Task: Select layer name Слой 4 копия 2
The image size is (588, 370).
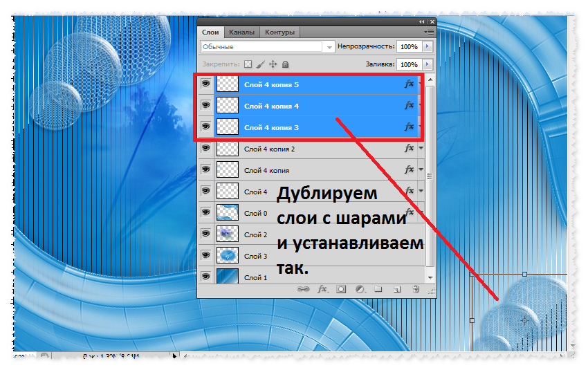Action: (x=269, y=149)
